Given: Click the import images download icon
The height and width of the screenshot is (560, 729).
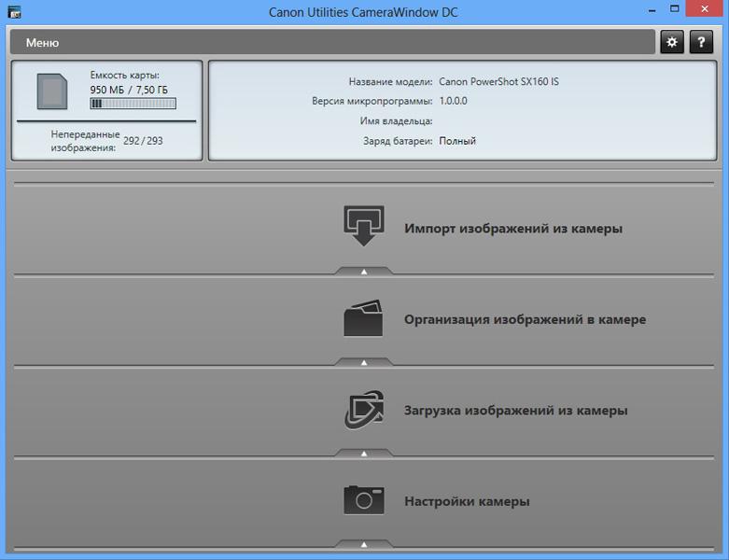Looking at the screenshot, I should (363, 226).
